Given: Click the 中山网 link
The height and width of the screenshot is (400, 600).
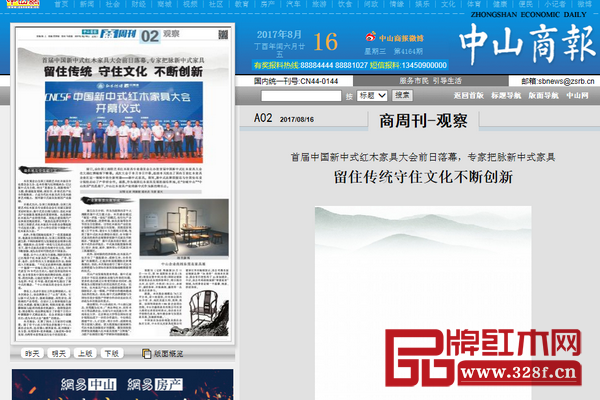Looking at the screenshot, I should point(577,95).
